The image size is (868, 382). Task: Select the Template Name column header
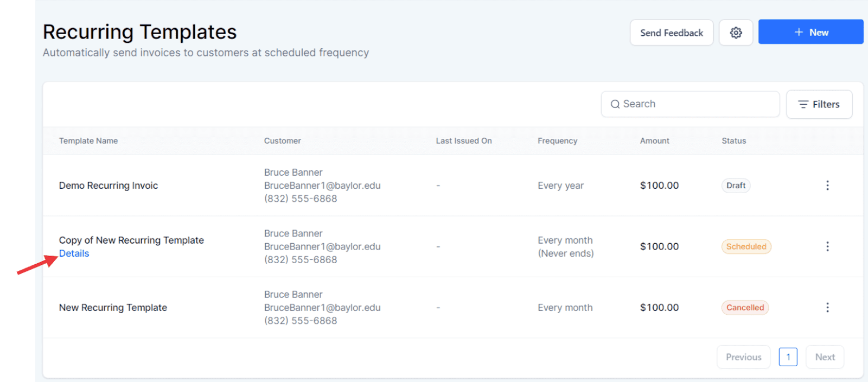[88, 141]
